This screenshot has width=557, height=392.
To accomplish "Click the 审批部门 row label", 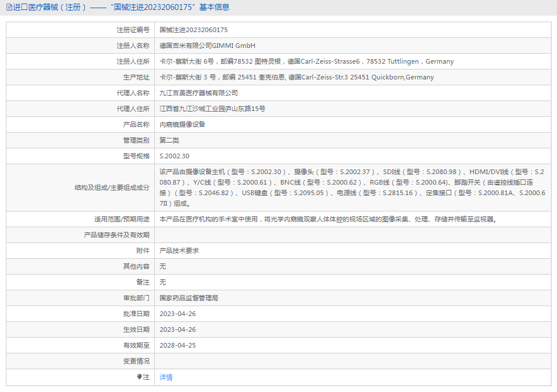I will tap(136, 298).
